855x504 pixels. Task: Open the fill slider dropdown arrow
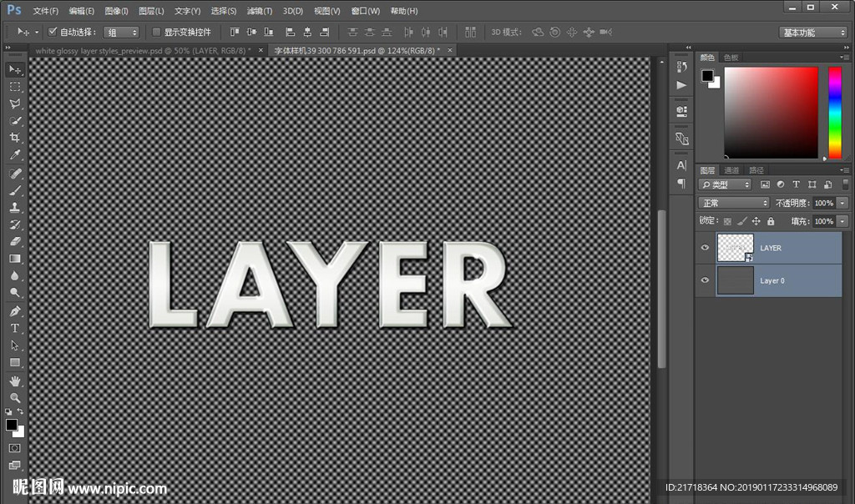click(842, 221)
